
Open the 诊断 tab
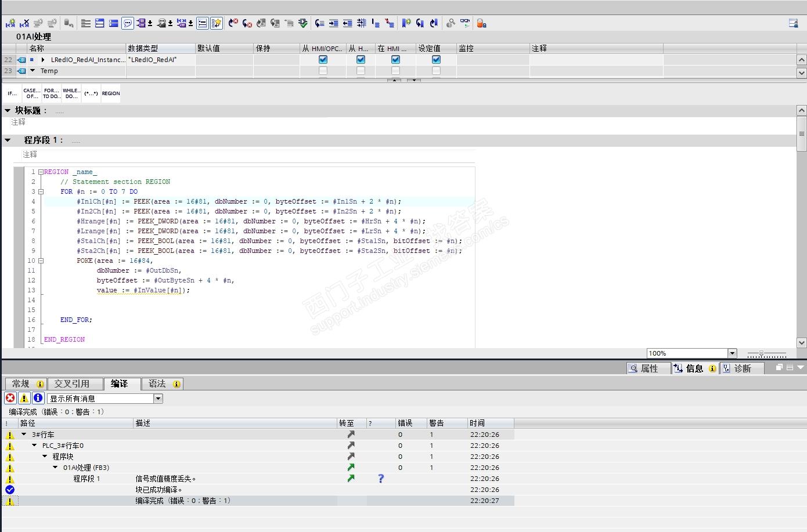(x=742, y=368)
